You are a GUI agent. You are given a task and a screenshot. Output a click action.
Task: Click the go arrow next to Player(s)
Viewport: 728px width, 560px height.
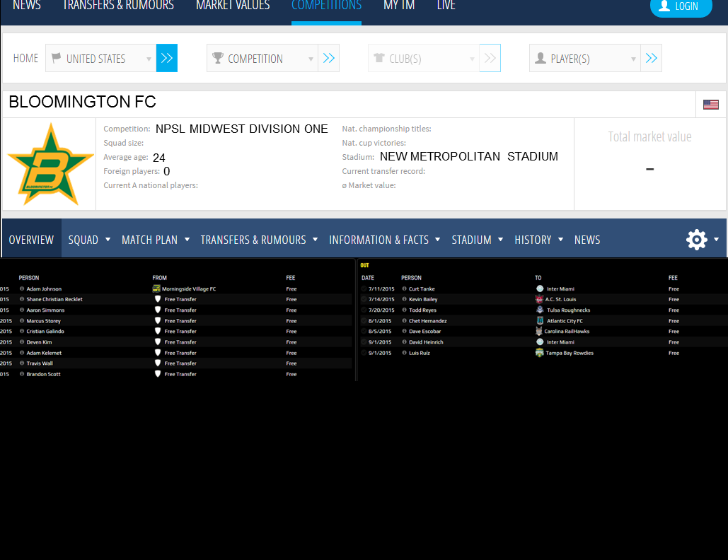(x=652, y=58)
